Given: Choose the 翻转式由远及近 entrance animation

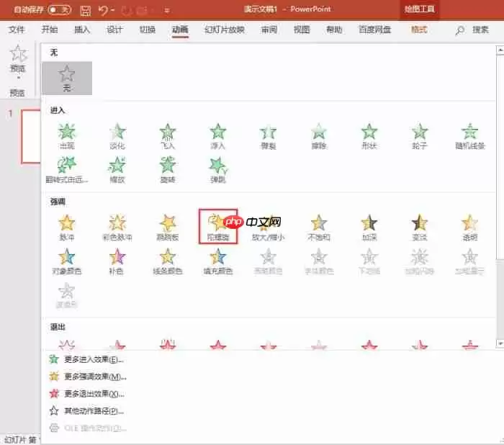Looking at the screenshot, I should tap(67, 170).
